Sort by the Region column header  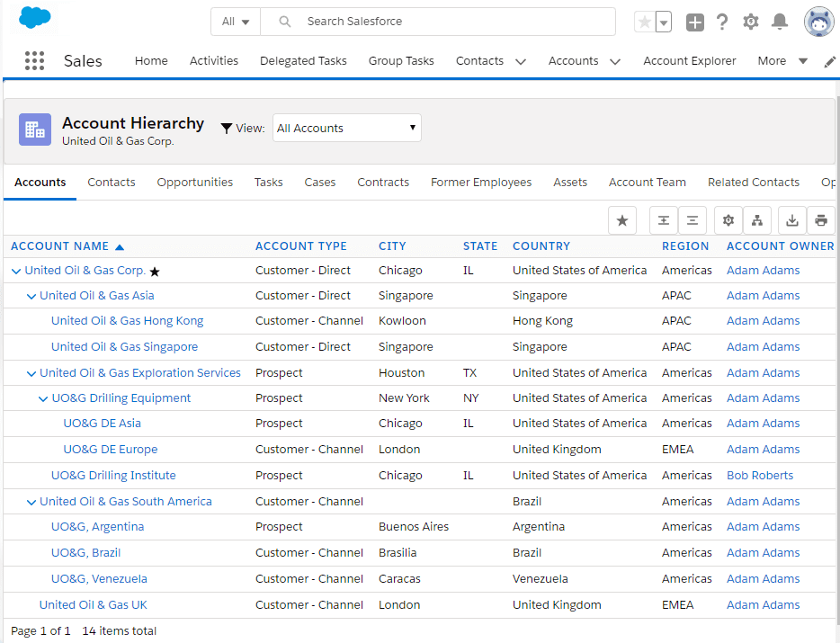(x=685, y=246)
